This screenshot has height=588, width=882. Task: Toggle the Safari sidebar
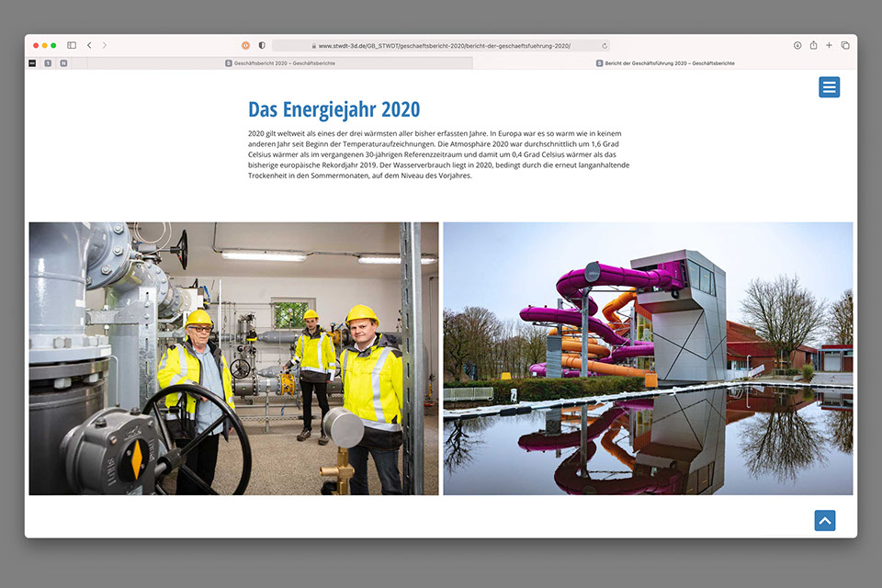coord(72,45)
